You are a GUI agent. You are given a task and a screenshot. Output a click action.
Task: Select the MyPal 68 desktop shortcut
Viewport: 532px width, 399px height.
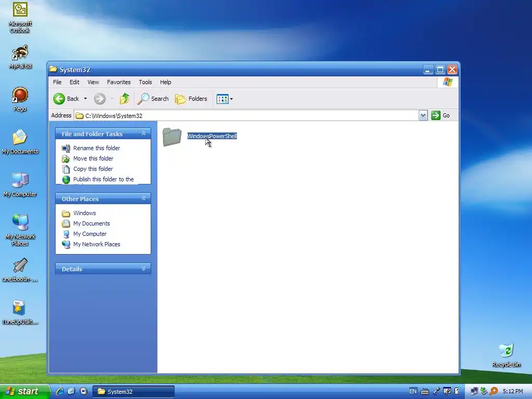click(x=20, y=57)
